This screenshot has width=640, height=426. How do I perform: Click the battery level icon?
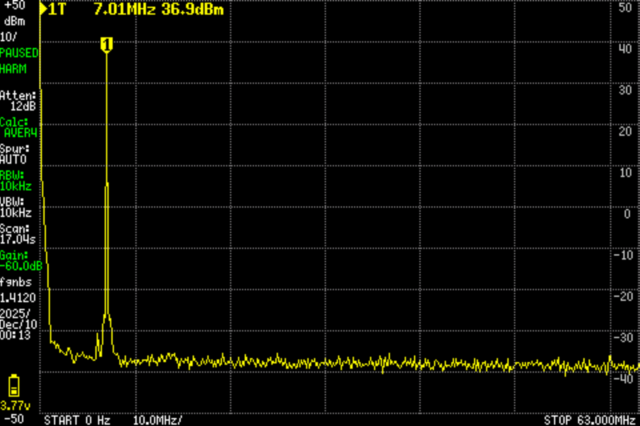[x=14, y=385]
